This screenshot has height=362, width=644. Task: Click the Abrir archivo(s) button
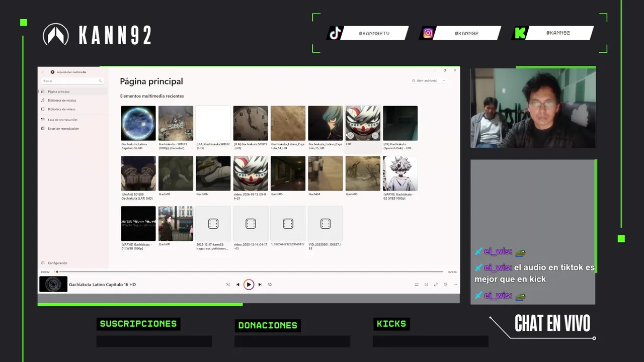point(425,80)
